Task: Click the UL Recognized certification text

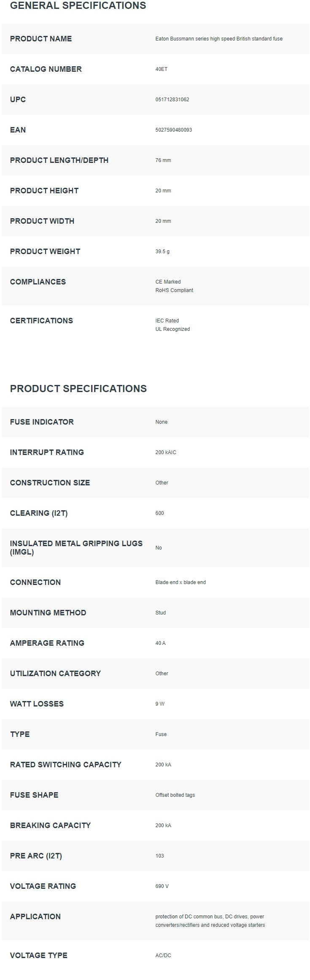Action: 173,329
